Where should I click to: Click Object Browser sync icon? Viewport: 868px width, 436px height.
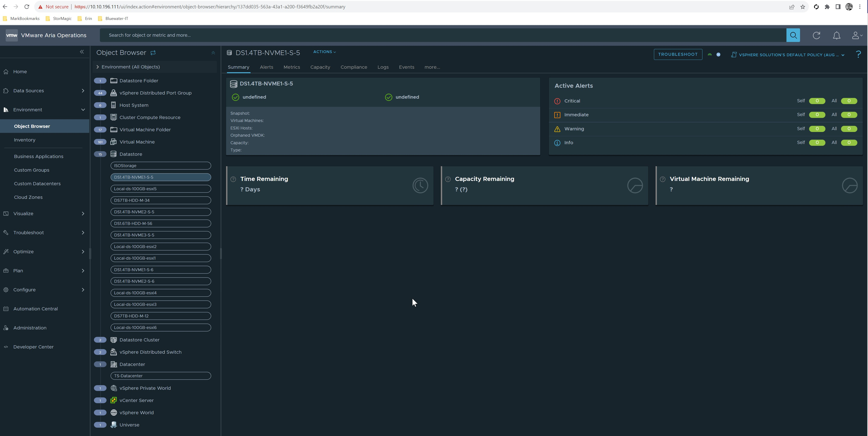click(153, 53)
